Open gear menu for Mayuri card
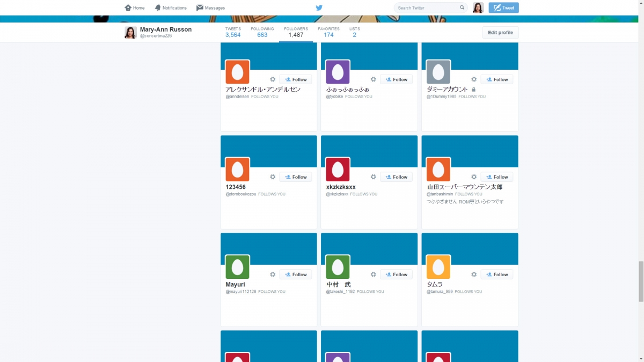644x362 pixels. point(273,275)
